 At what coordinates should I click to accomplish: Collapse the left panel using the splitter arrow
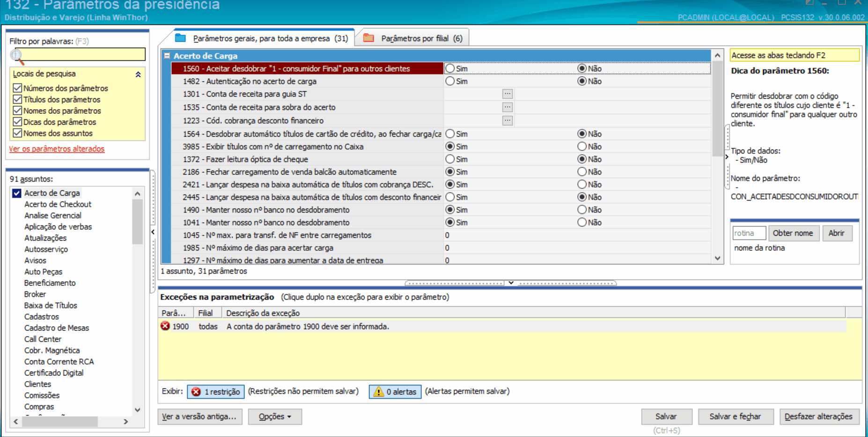pos(153,232)
